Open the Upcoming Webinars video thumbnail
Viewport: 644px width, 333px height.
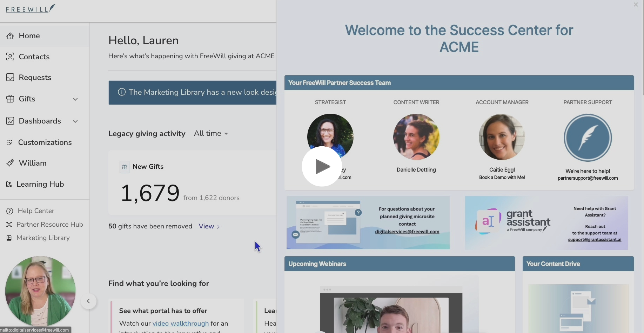tap(391, 309)
